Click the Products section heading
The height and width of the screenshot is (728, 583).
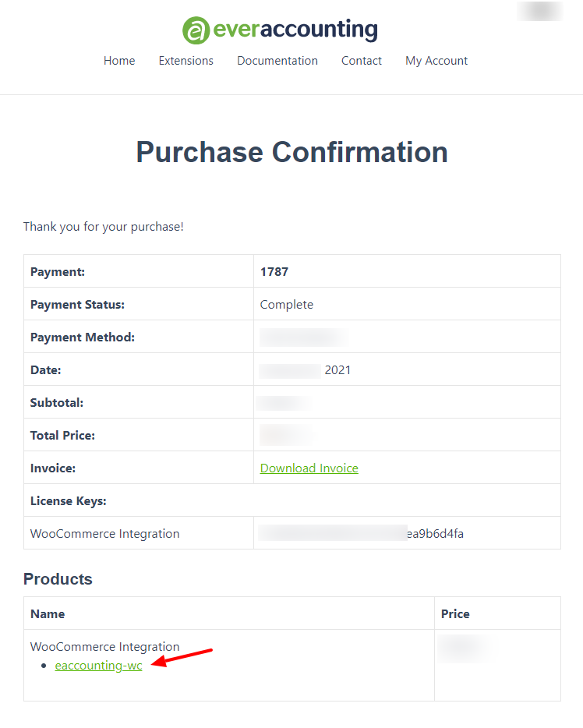point(58,579)
